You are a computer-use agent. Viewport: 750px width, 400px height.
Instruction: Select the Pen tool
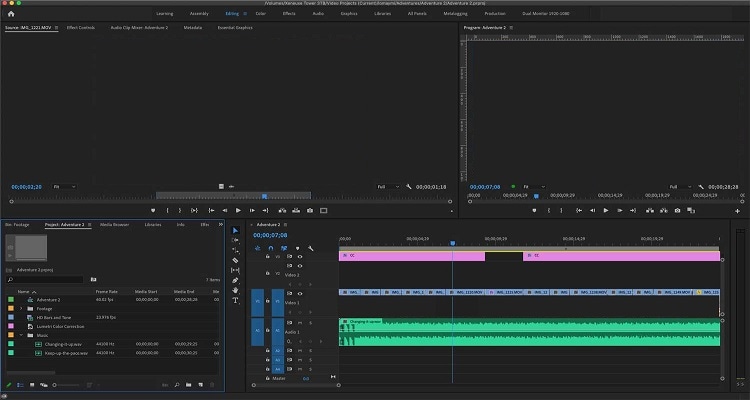[x=236, y=280]
